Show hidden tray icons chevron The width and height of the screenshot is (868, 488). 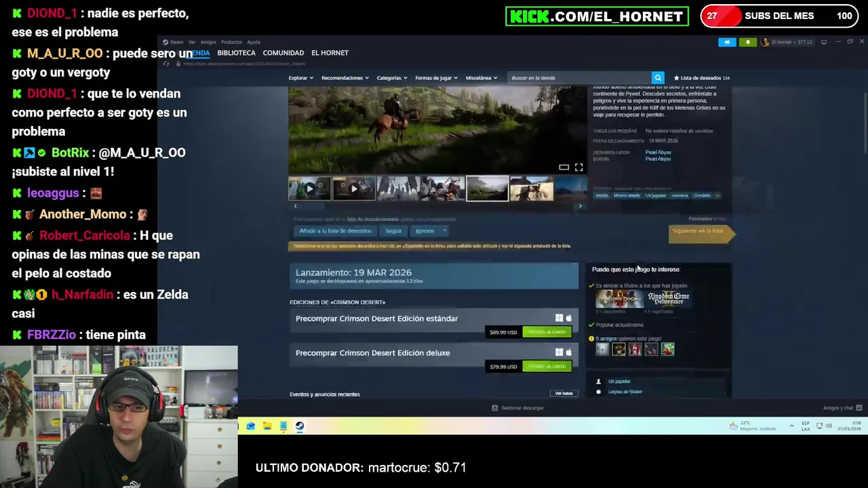(791, 426)
